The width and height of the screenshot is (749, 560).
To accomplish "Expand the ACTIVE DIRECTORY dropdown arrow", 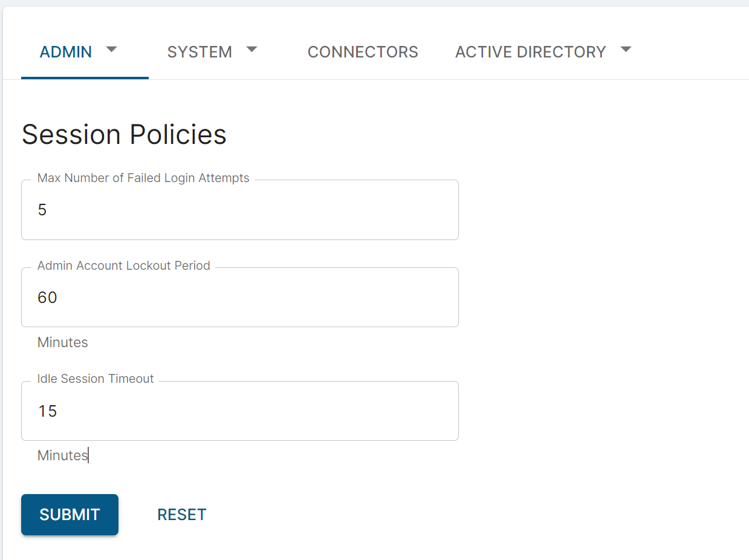I will [x=626, y=50].
